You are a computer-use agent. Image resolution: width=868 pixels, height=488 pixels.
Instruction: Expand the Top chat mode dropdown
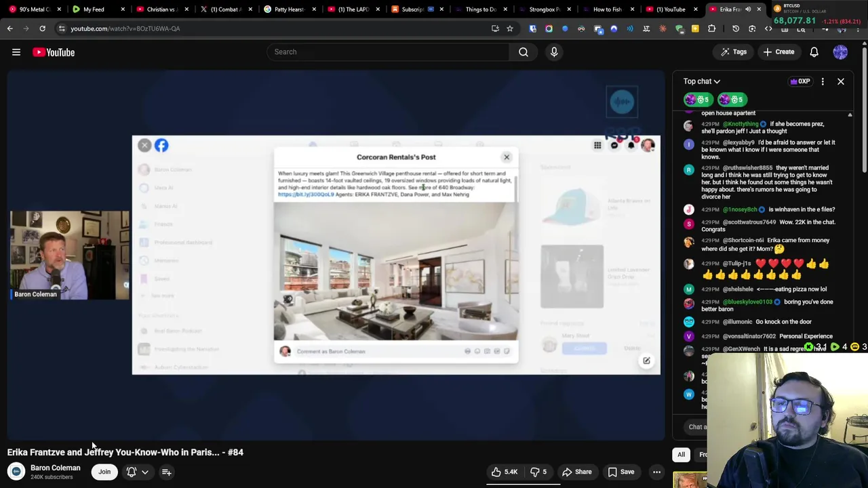tap(702, 81)
